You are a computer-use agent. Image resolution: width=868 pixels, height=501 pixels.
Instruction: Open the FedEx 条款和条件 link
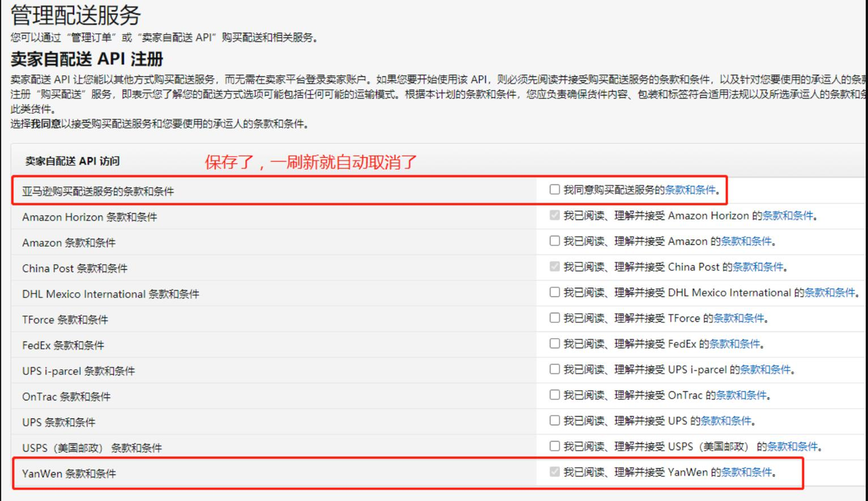pyautogui.click(x=734, y=344)
